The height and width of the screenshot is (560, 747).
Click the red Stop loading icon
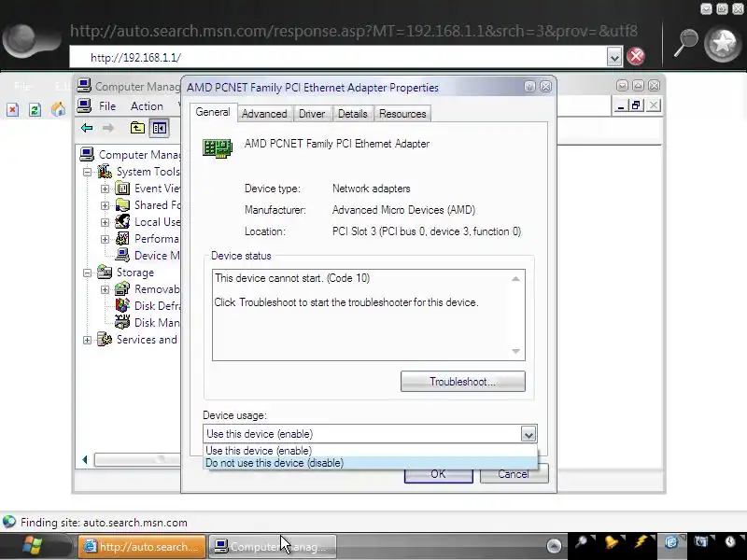coord(636,56)
